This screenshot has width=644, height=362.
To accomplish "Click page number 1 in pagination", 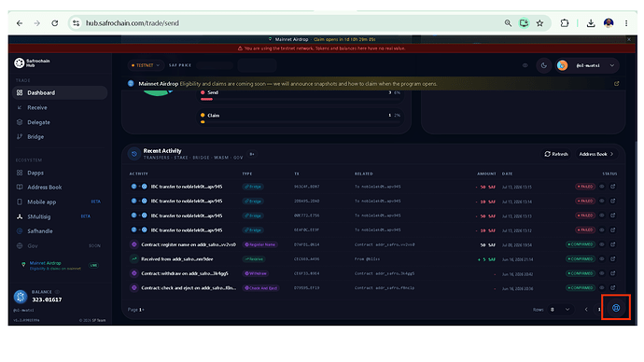I will [599, 310].
